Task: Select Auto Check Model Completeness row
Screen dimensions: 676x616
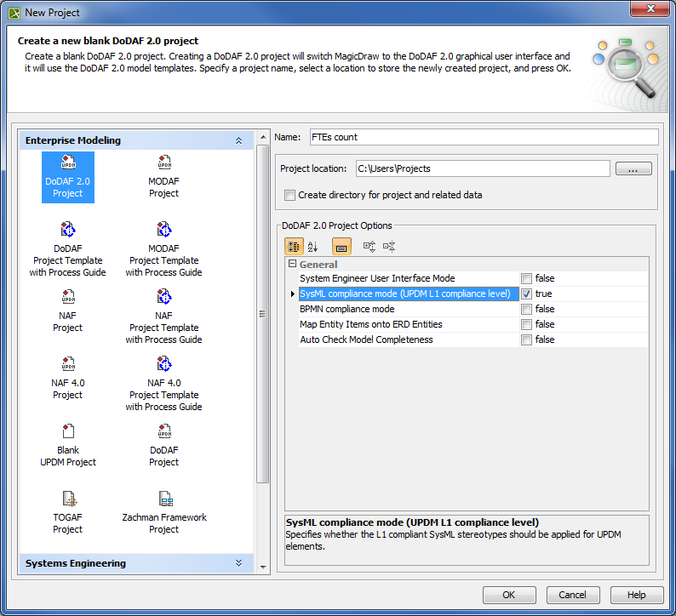Action: point(473,339)
